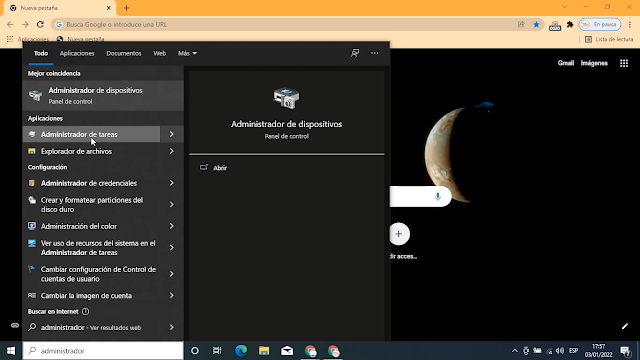Open Explorador de archivos result
640x360 pixels.
[91, 151]
